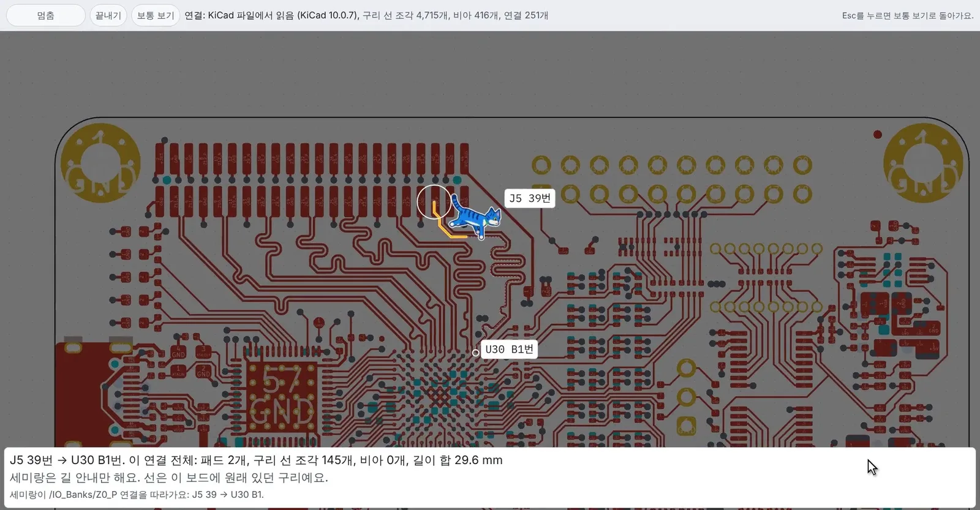Click the Esc hint text
This screenshot has height=510, width=980.
(x=907, y=15)
